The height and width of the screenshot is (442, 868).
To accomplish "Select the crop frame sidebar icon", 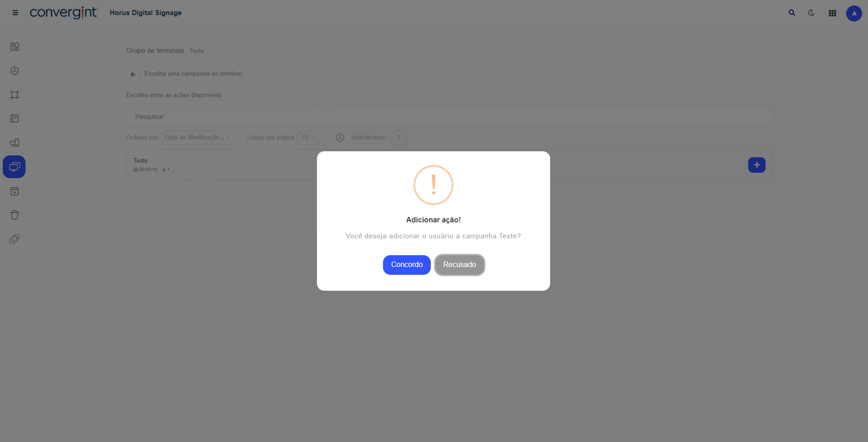I will click(x=15, y=95).
